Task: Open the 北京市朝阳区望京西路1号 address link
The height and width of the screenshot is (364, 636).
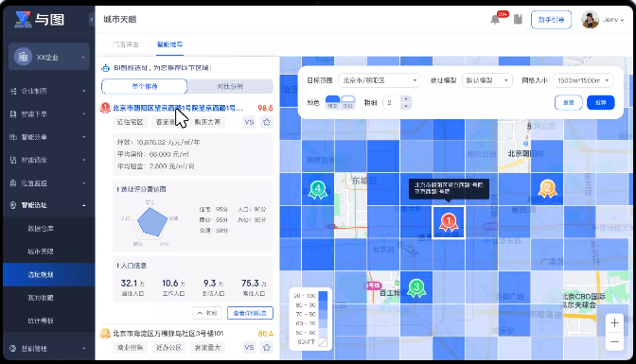Action: (x=178, y=108)
